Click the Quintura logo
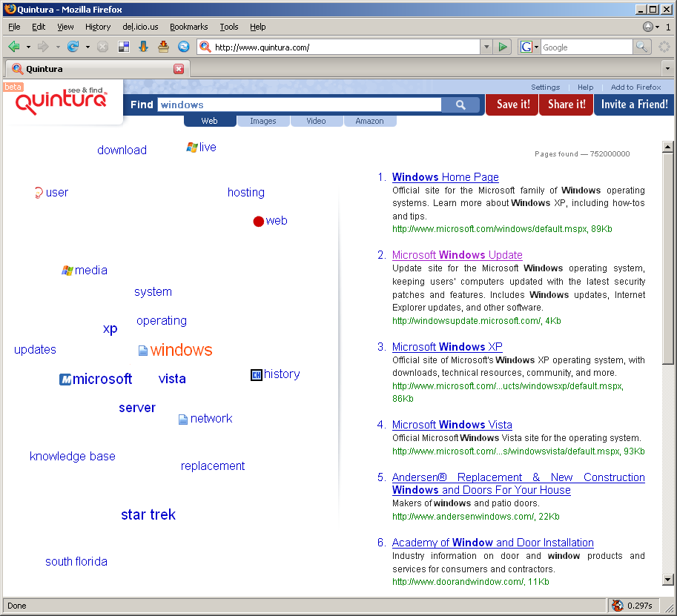Viewport: 677px width, 616px height. point(62,101)
